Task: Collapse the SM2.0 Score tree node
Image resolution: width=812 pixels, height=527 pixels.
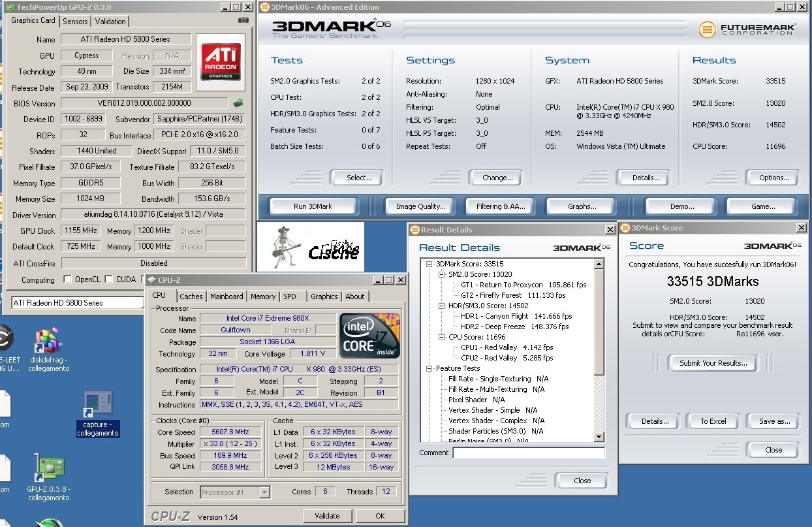Action: click(x=441, y=274)
